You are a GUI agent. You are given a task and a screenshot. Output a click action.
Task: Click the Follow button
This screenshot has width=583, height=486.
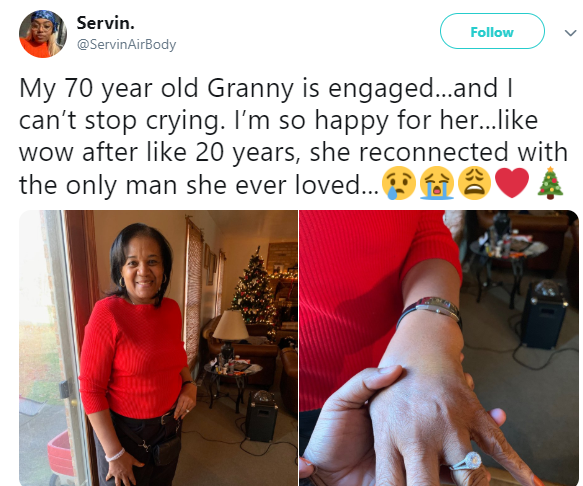(492, 32)
